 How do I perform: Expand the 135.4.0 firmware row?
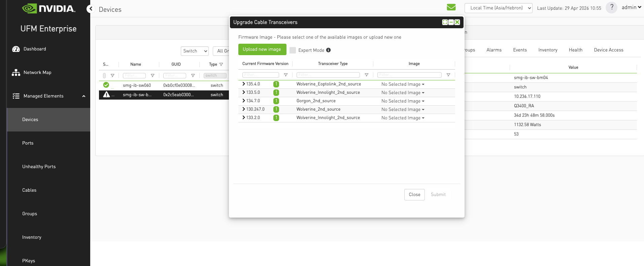[244, 84]
